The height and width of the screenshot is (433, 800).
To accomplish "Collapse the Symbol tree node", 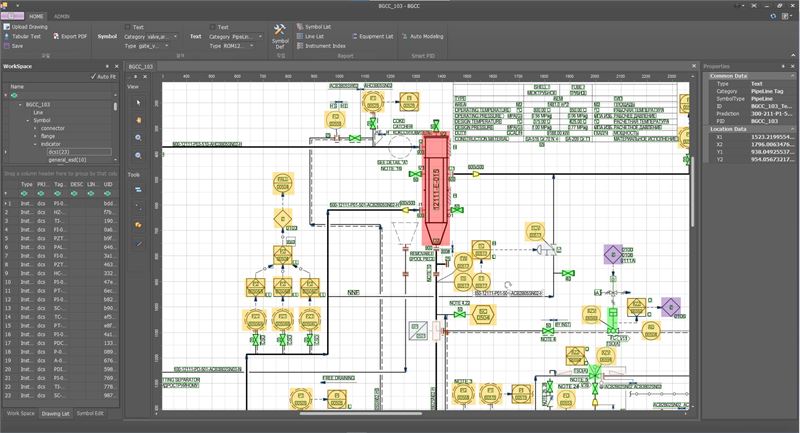I will pos(28,120).
